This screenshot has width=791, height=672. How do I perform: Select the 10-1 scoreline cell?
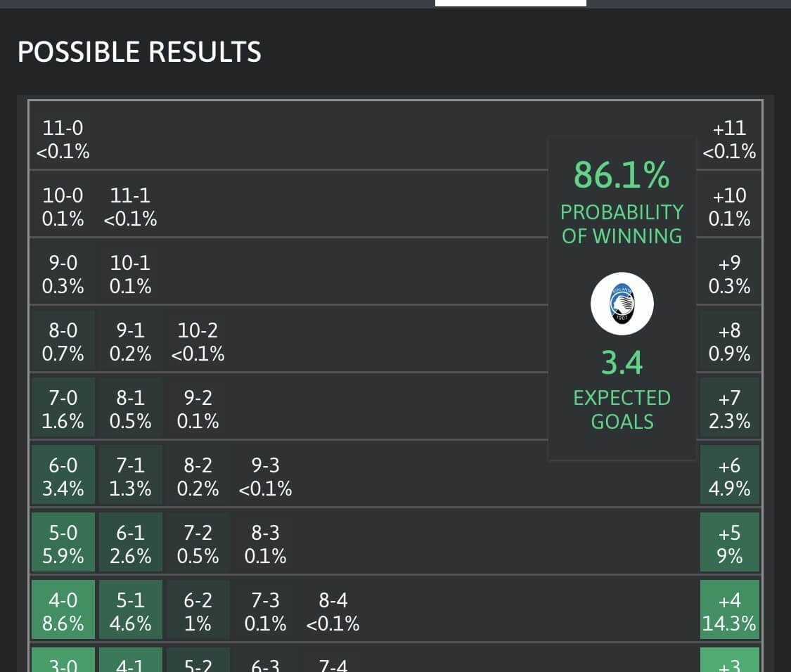point(129,274)
